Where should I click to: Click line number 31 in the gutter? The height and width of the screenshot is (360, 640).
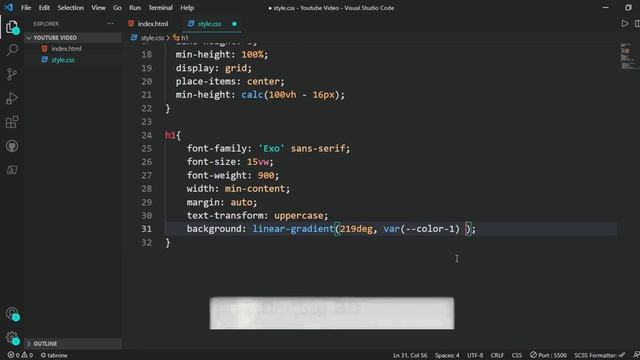click(x=147, y=229)
